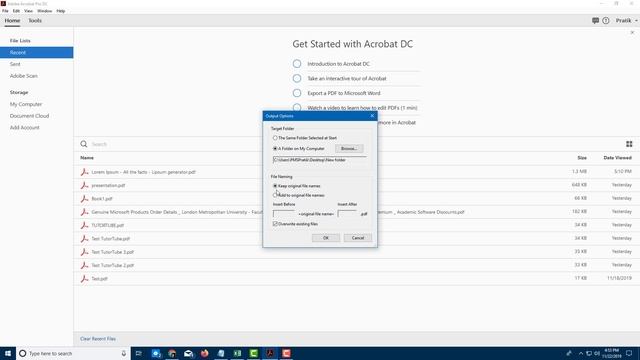640x360 pixels.
Task: Sort by the Name column header
Action: tap(87, 158)
